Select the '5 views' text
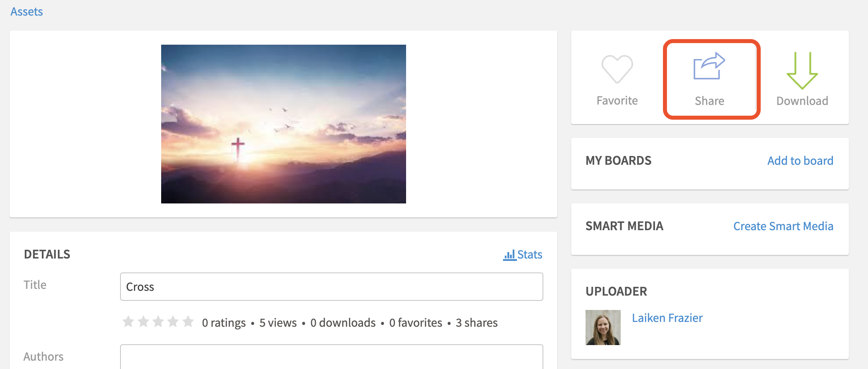The image size is (868, 369). 278,323
